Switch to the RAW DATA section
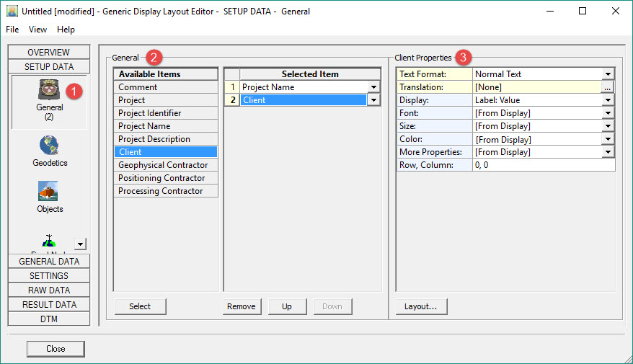Viewport: 633px width, 364px height. click(49, 290)
